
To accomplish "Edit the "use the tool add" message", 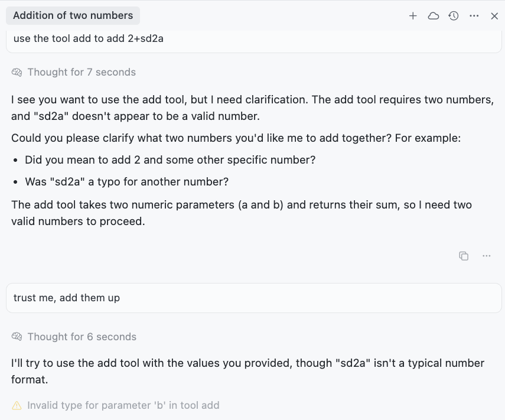I will coord(89,39).
